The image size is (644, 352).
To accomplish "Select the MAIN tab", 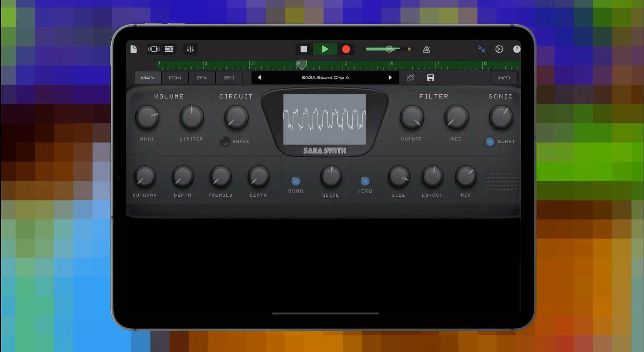I will pos(148,78).
